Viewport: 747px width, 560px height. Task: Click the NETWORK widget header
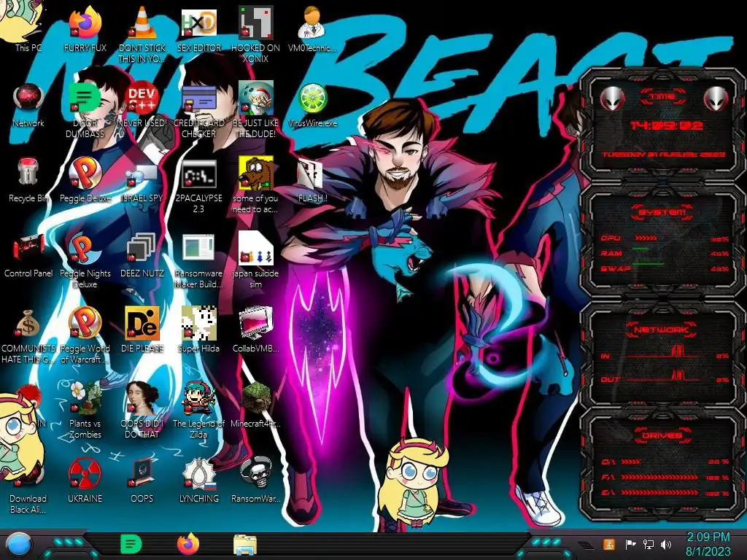662,330
